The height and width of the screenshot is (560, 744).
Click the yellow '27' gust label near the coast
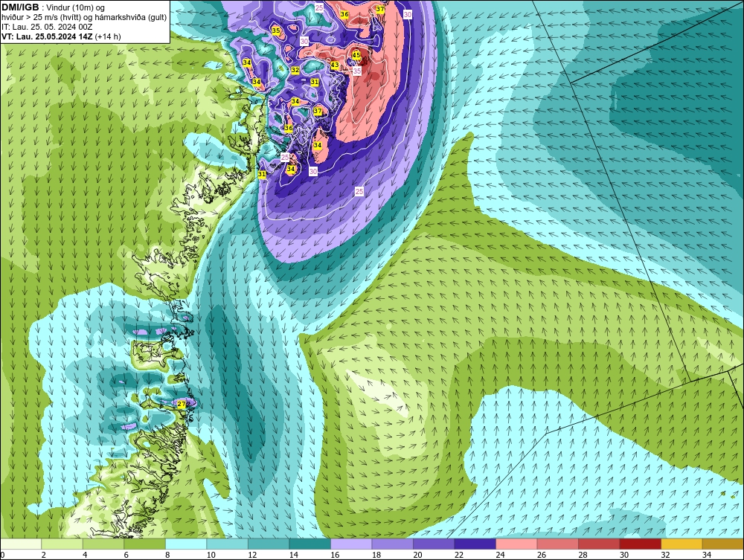click(x=182, y=405)
